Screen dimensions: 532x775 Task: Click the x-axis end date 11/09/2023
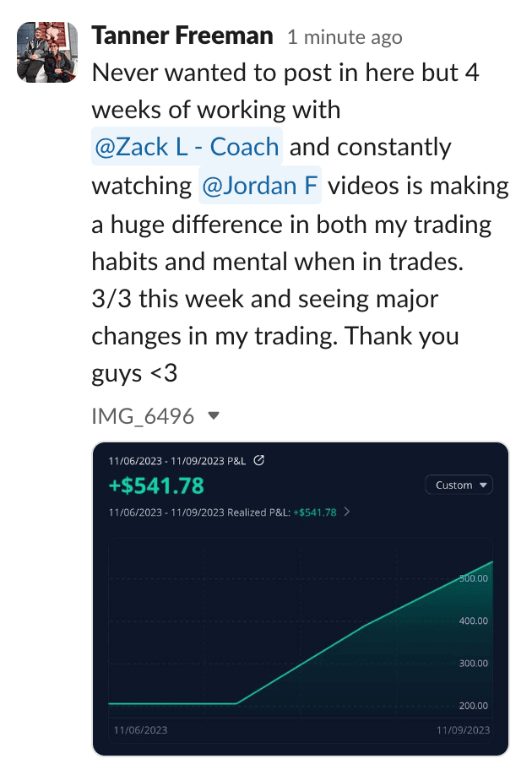pos(462,730)
